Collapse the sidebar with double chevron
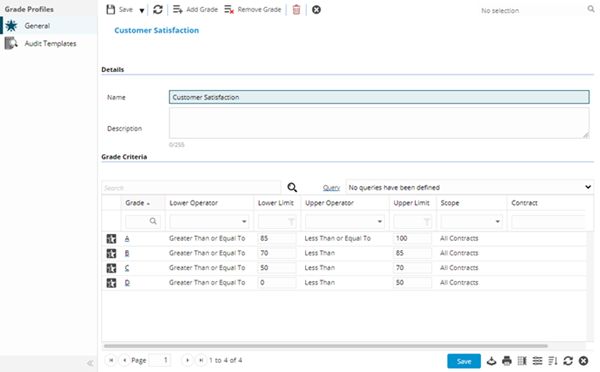Screen dimensions: 600x372 pos(90,363)
